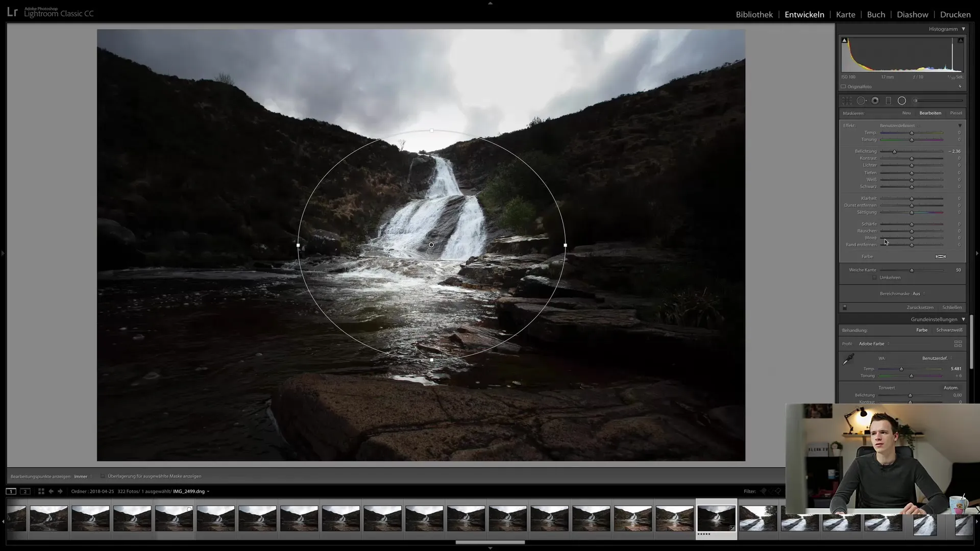The image size is (980, 551).
Task: Select the Radial filter tool icon
Action: click(x=902, y=101)
